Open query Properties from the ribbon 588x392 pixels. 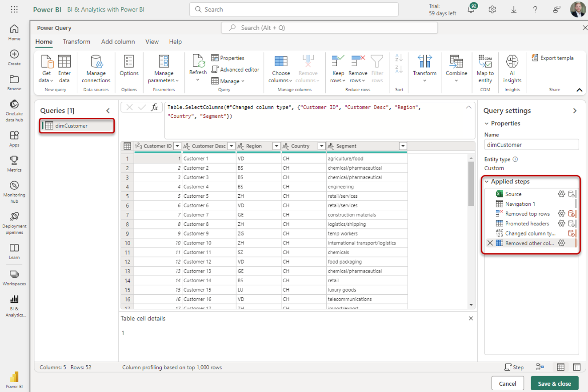pos(228,58)
